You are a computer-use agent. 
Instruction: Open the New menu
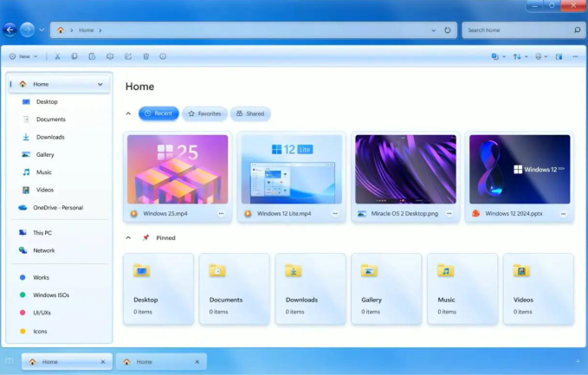(x=23, y=56)
